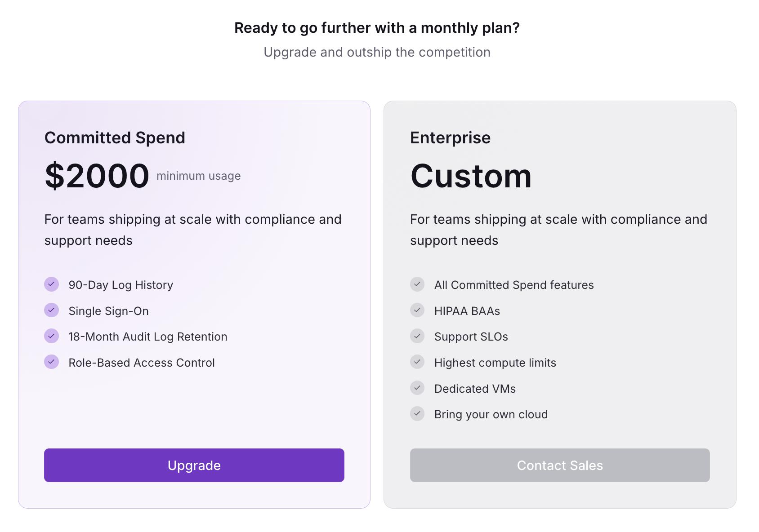The width and height of the screenshot is (759, 532).
Task: Click the checkmark beside Support SLOs
Action: point(417,336)
